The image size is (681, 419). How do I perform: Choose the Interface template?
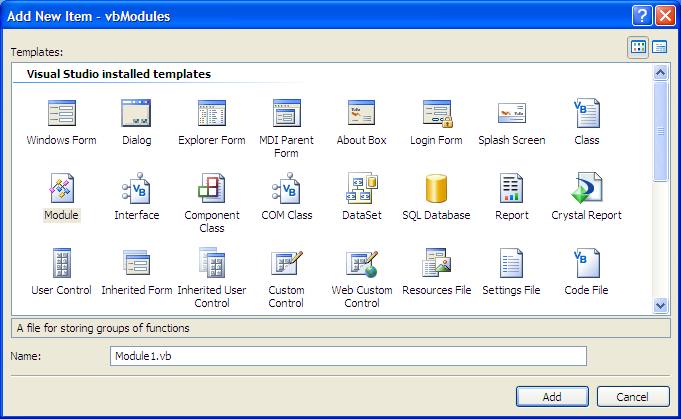click(x=136, y=189)
